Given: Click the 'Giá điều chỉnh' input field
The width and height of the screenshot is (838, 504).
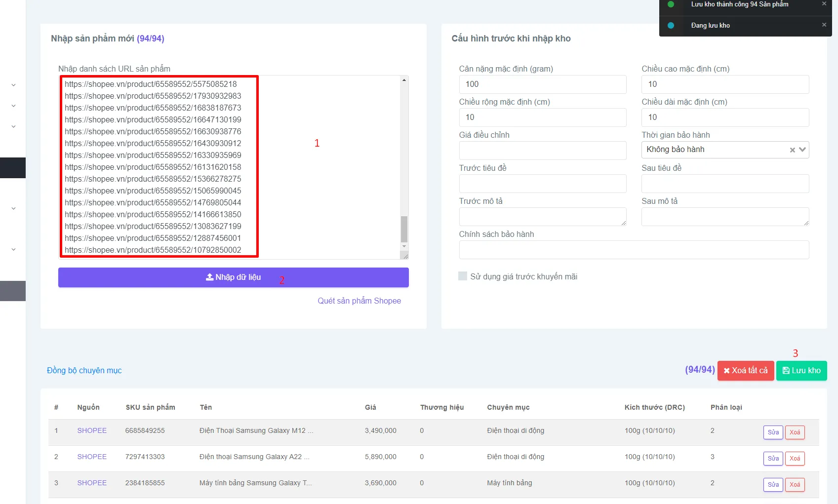Looking at the screenshot, I should click(543, 151).
